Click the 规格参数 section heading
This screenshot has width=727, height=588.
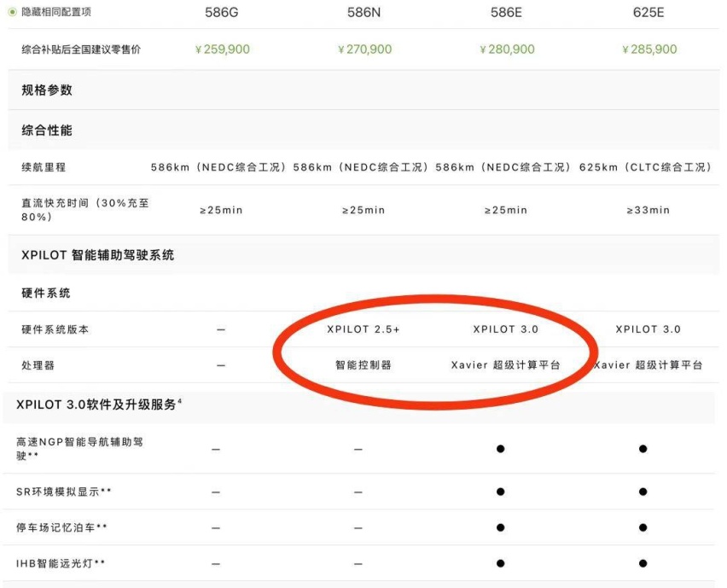pos(47,90)
